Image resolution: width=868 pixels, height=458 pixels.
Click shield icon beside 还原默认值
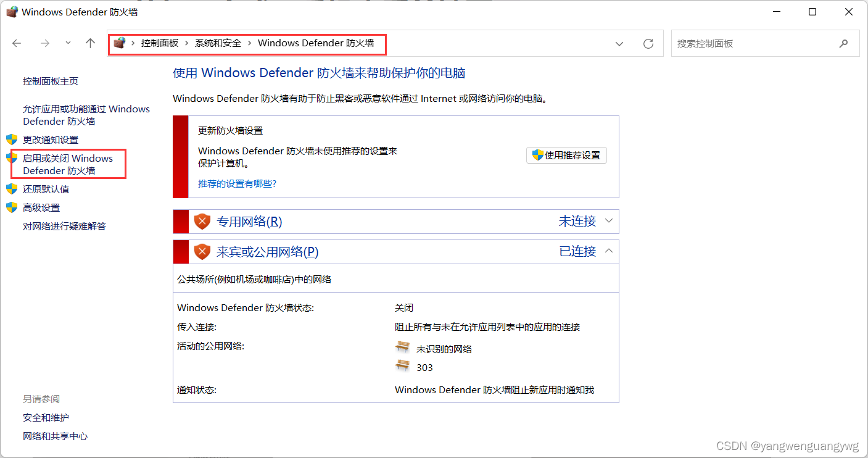(x=12, y=189)
